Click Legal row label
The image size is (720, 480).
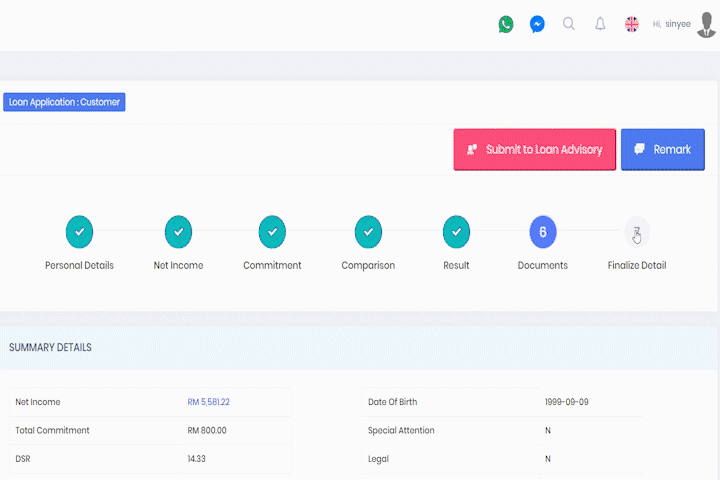(378, 459)
